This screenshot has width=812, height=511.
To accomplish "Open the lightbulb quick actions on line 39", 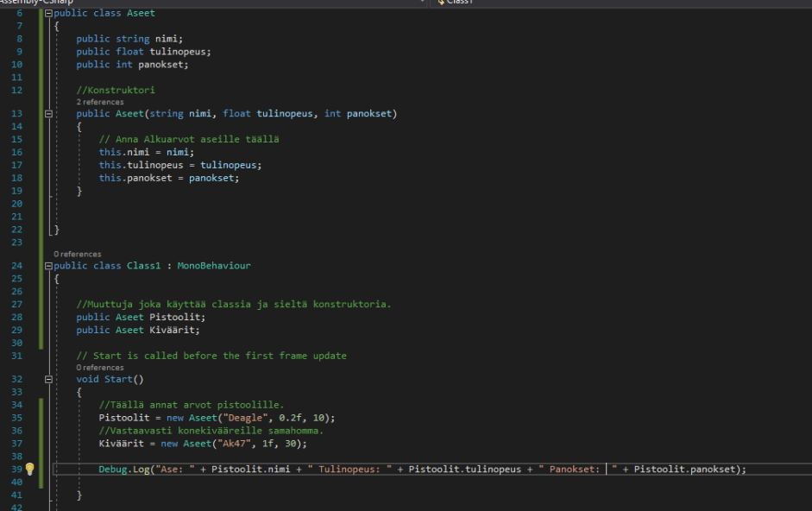I will coord(30,469).
